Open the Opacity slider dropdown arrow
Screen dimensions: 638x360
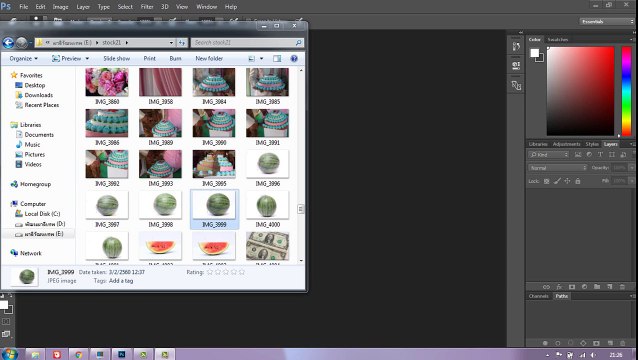tap(632, 168)
